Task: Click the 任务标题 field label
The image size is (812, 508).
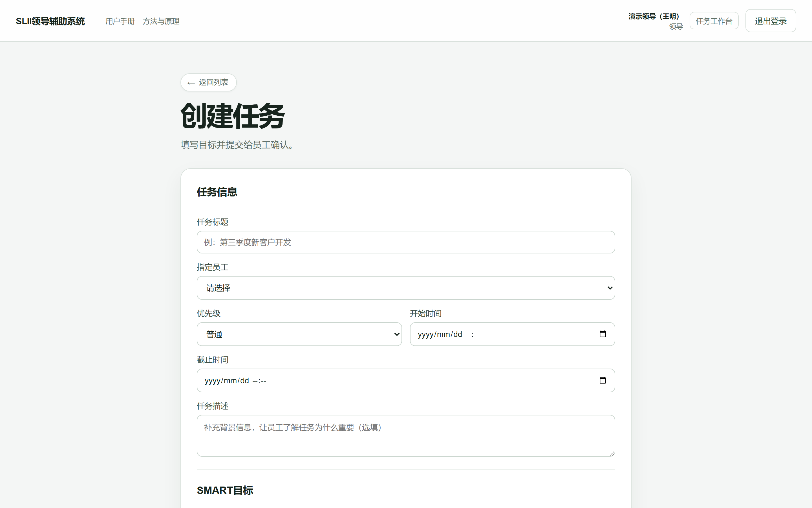Action: (x=212, y=222)
